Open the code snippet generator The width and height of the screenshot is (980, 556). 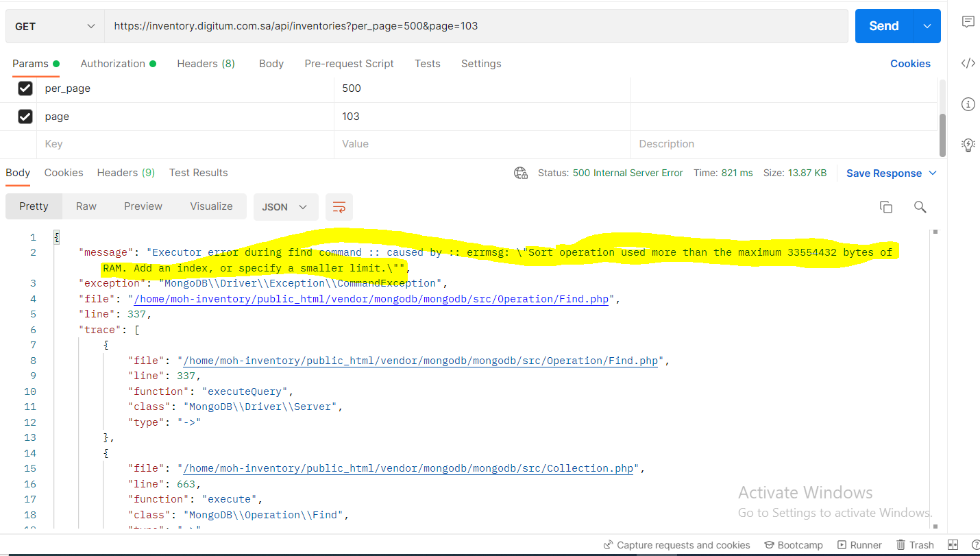(968, 62)
